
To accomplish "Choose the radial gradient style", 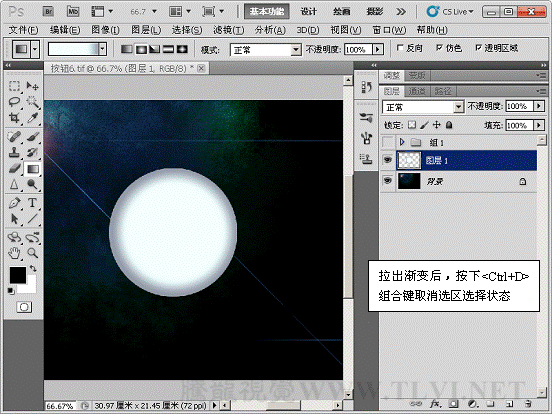I will pyautogui.click(x=141, y=49).
